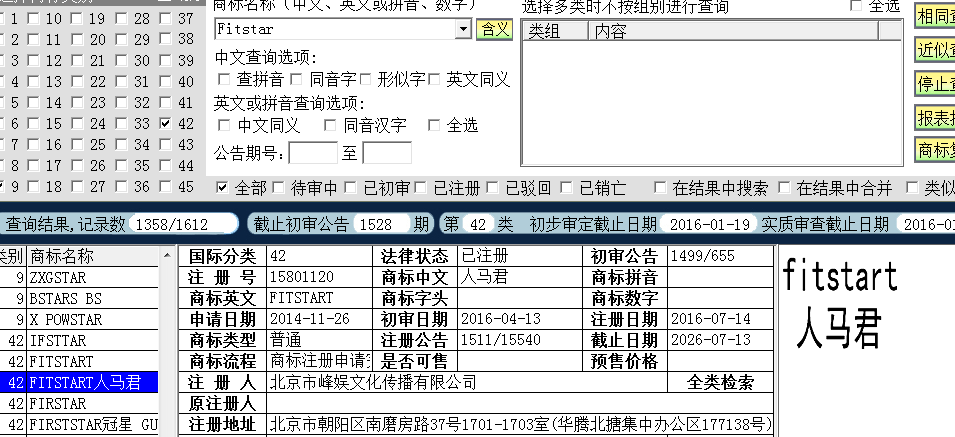Select IFSTTAR row
The width and height of the screenshot is (955, 437).
point(79,340)
